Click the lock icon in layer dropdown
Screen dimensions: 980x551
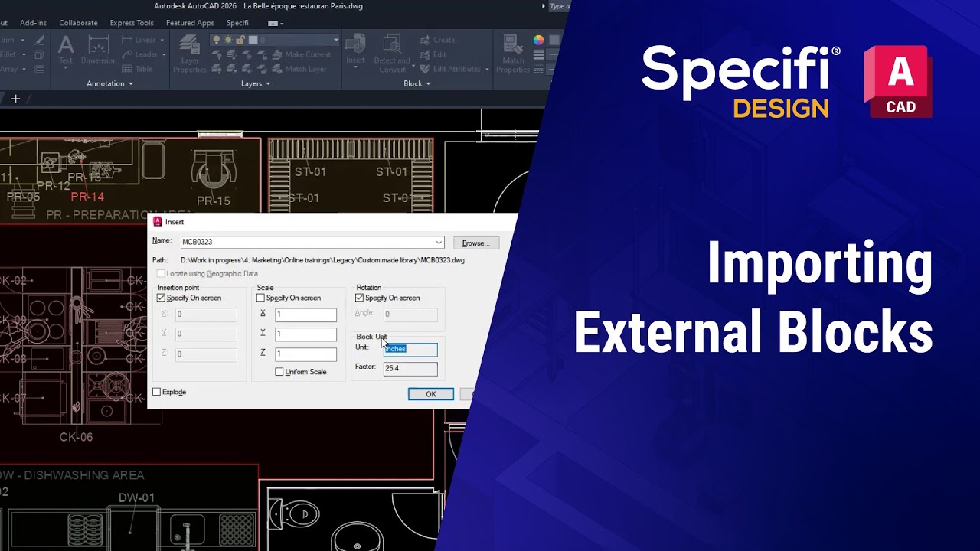pyautogui.click(x=240, y=40)
